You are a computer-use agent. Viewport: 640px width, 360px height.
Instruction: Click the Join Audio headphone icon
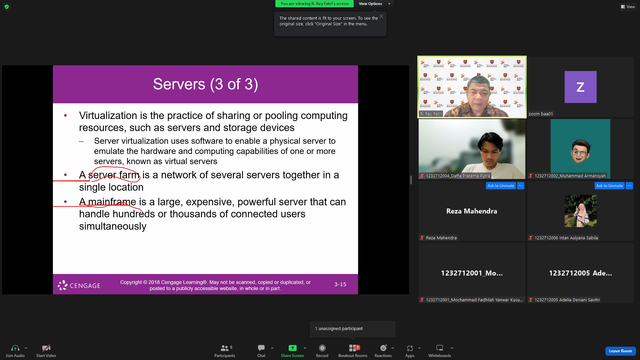pyautogui.click(x=15, y=348)
